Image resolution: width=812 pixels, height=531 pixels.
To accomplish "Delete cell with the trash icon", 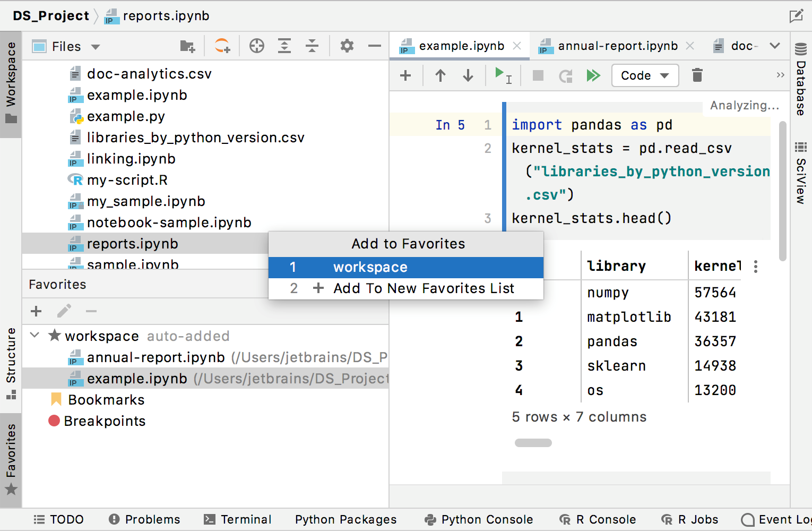I will click(697, 75).
